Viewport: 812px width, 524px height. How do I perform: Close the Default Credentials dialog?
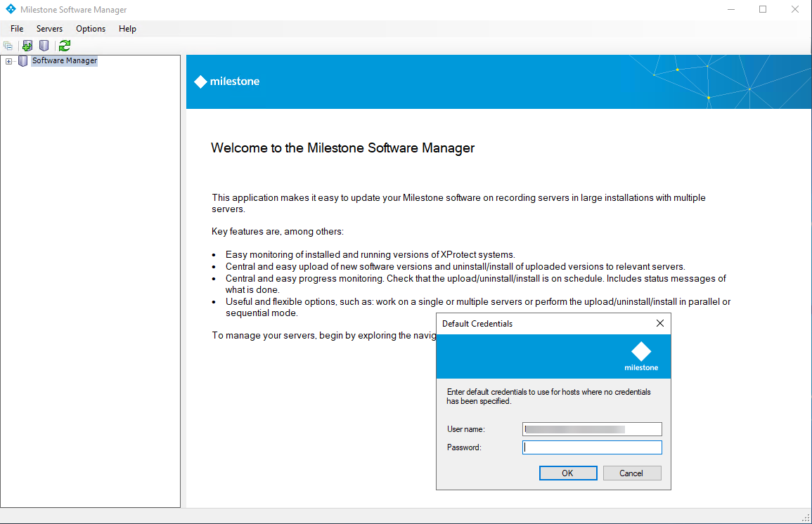click(x=659, y=323)
